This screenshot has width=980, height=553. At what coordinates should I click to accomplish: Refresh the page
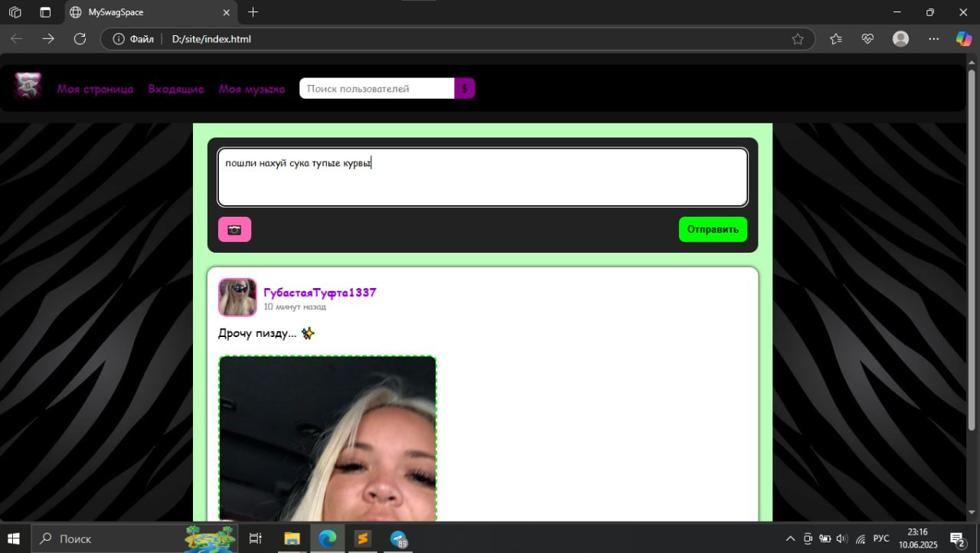[x=80, y=39]
